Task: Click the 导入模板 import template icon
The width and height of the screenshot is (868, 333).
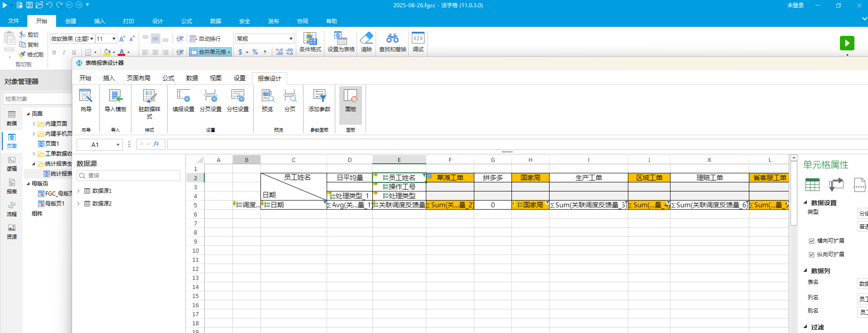Action: pos(116,101)
